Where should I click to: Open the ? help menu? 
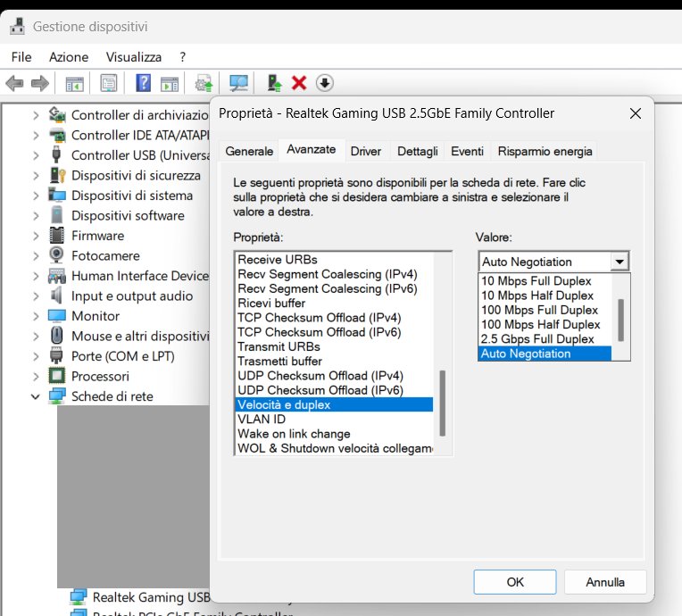[183, 57]
